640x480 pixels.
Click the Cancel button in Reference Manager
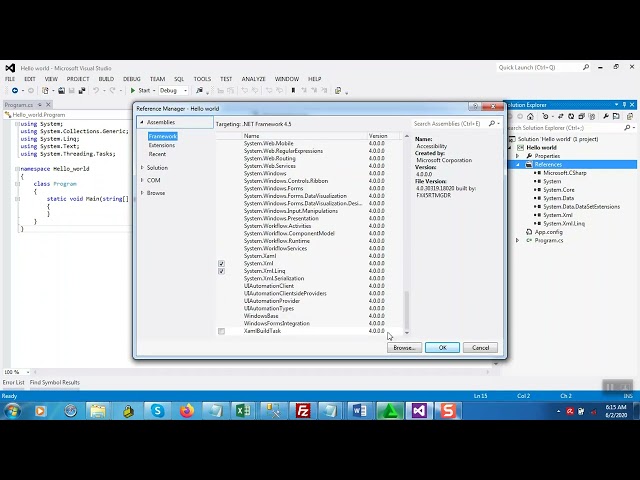tap(480, 347)
